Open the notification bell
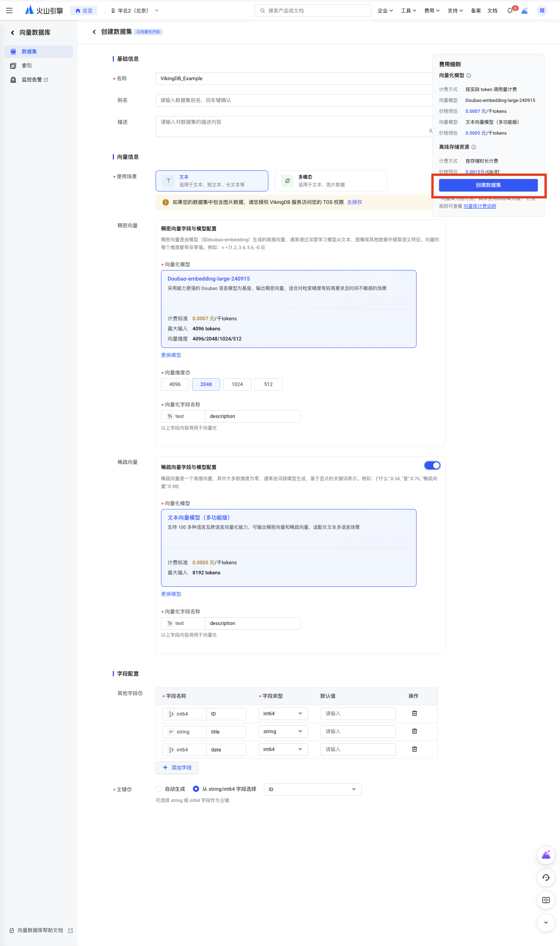The width and height of the screenshot is (560, 946). pos(510,11)
